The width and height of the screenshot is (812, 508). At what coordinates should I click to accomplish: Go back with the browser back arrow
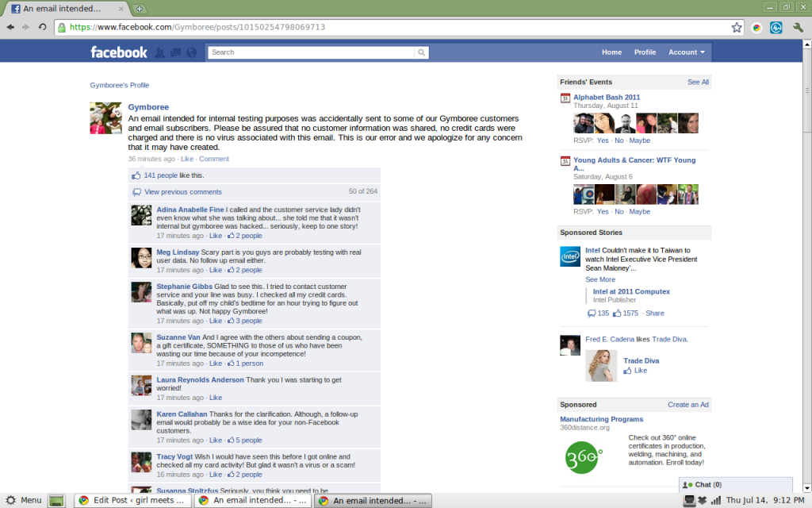click(x=10, y=27)
